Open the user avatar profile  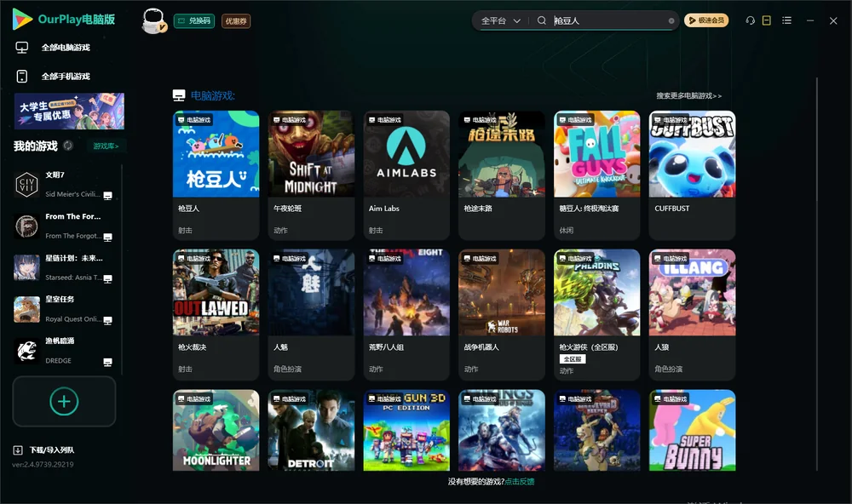coord(153,20)
